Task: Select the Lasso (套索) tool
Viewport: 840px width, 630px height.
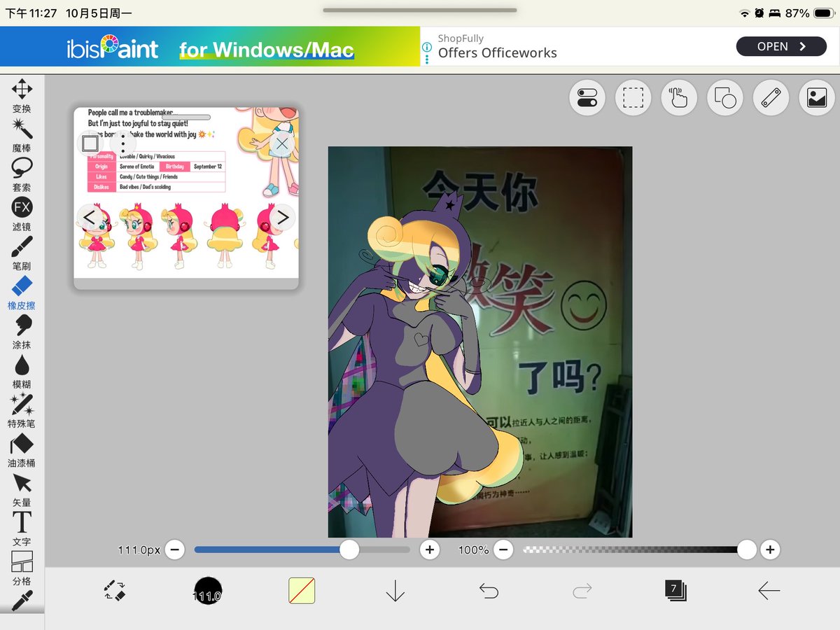Action: 22,174
